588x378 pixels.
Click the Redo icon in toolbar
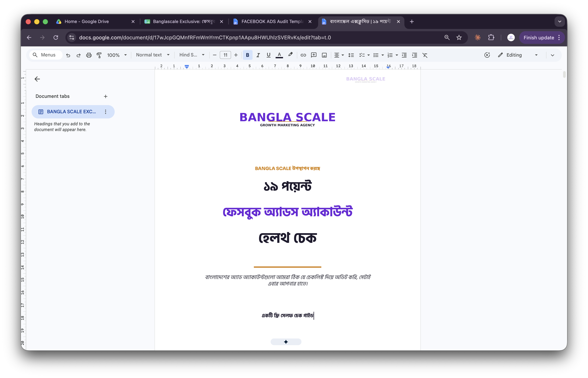(78, 55)
